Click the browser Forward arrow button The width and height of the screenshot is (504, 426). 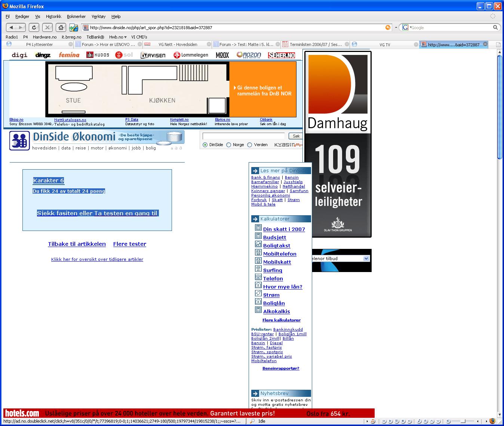click(21, 27)
